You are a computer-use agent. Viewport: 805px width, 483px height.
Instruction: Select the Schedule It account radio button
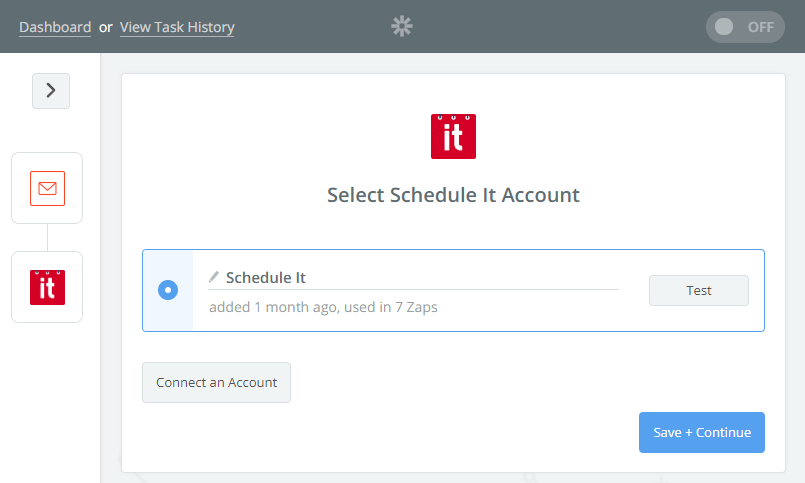pos(168,290)
